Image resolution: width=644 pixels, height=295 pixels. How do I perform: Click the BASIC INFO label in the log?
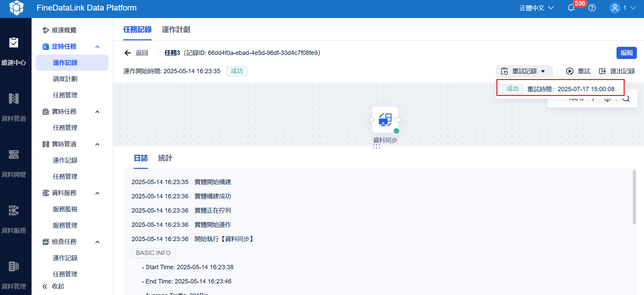[153, 253]
